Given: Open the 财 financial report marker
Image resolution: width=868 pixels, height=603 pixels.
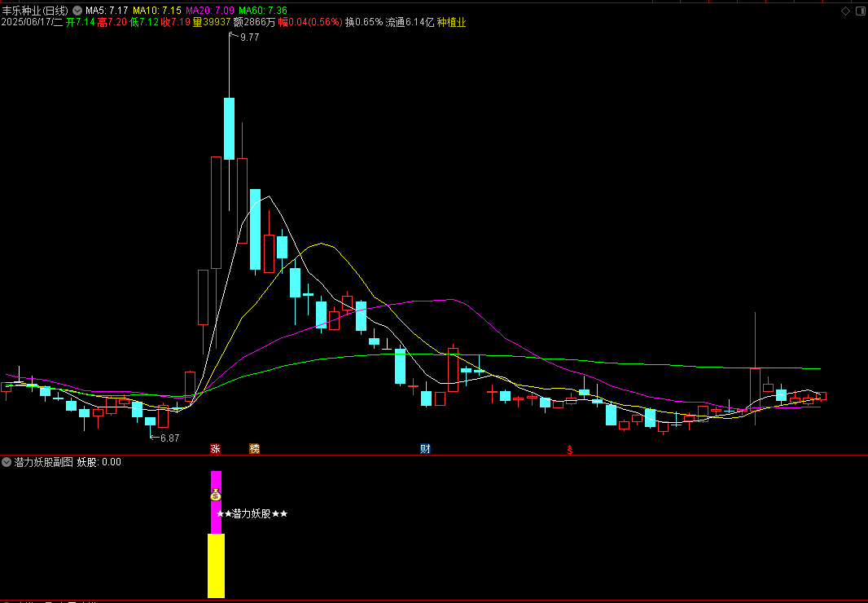Looking at the screenshot, I should pos(425,449).
